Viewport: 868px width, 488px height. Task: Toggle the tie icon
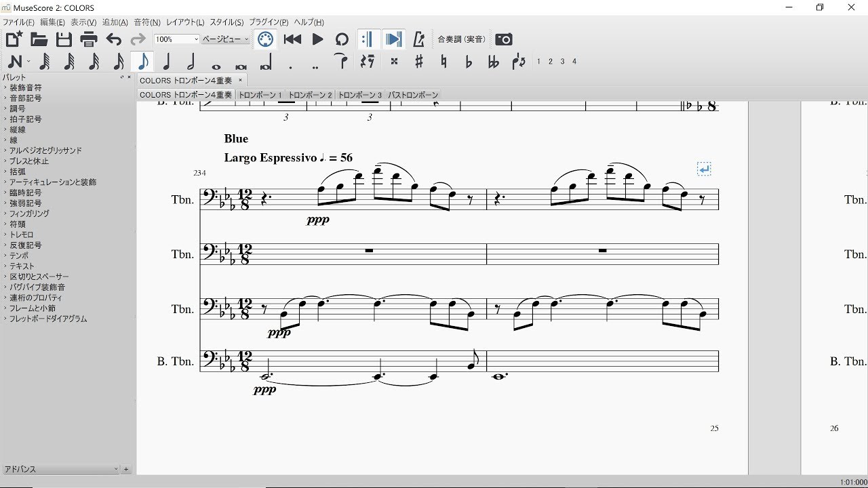[x=342, y=62]
